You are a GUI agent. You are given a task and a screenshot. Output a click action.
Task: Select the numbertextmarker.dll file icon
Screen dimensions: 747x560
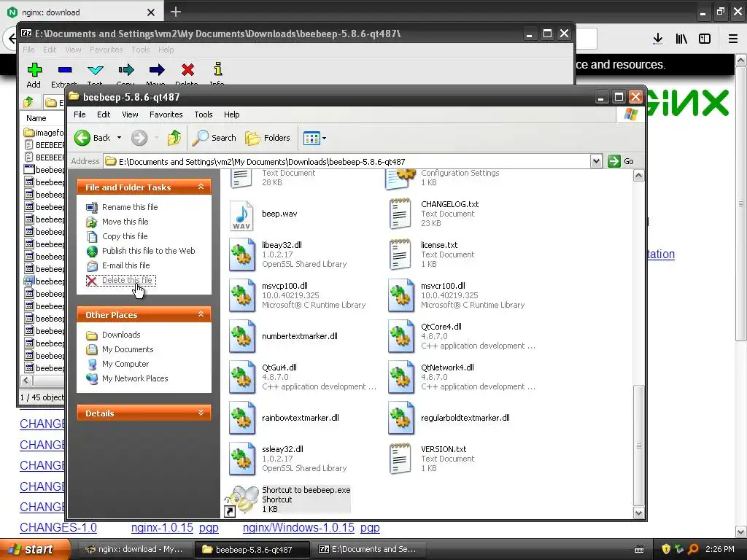[x=241, y=336]
